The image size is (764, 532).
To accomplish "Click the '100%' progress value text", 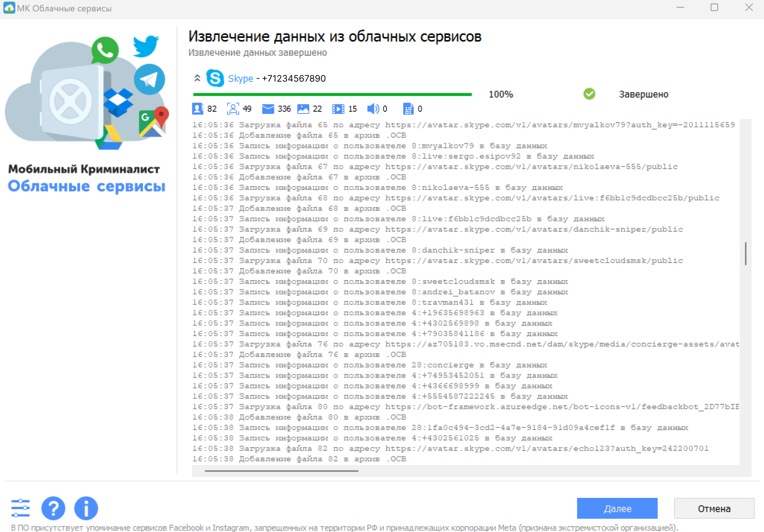I will (500, 94).
